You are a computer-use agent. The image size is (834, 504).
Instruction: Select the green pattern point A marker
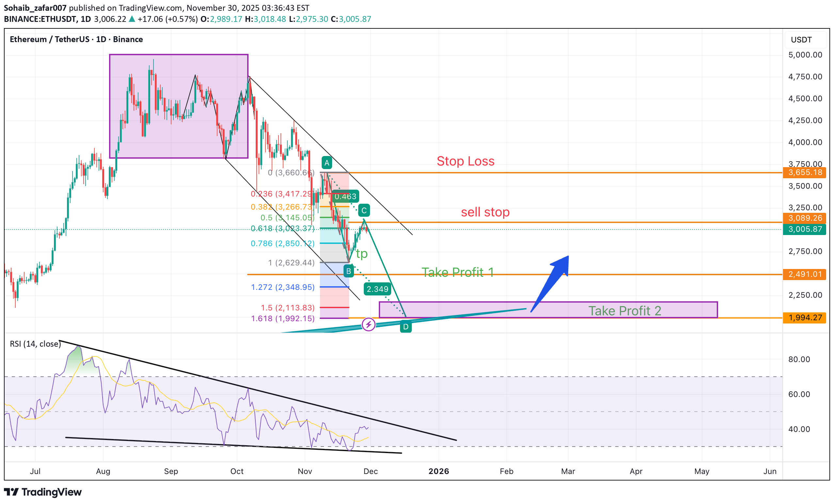(x=327, y=163)
